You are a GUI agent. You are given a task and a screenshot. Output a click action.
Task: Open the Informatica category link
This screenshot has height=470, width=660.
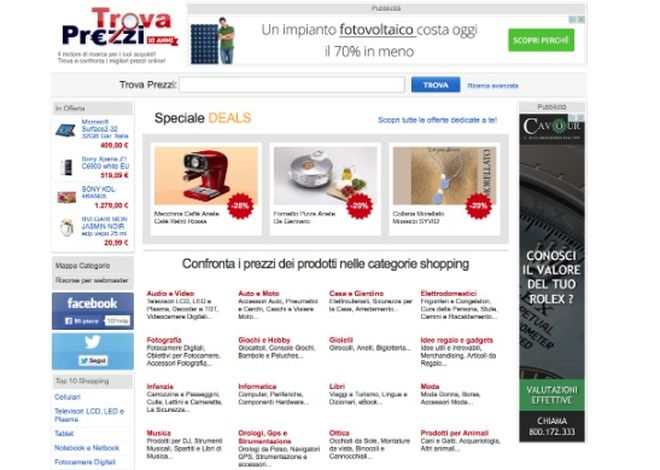point(257,386)
